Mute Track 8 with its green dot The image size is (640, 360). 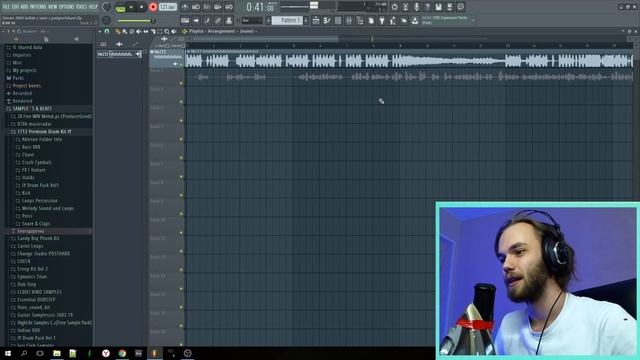181,196
